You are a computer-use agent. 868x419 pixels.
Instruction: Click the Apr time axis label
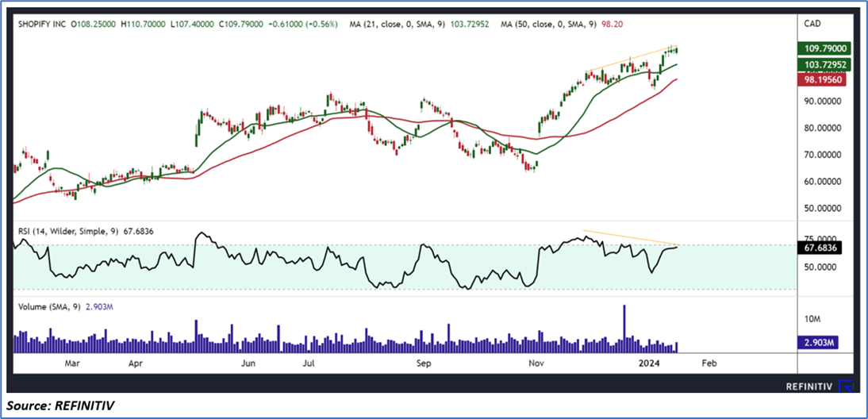(x=135, y=363)
